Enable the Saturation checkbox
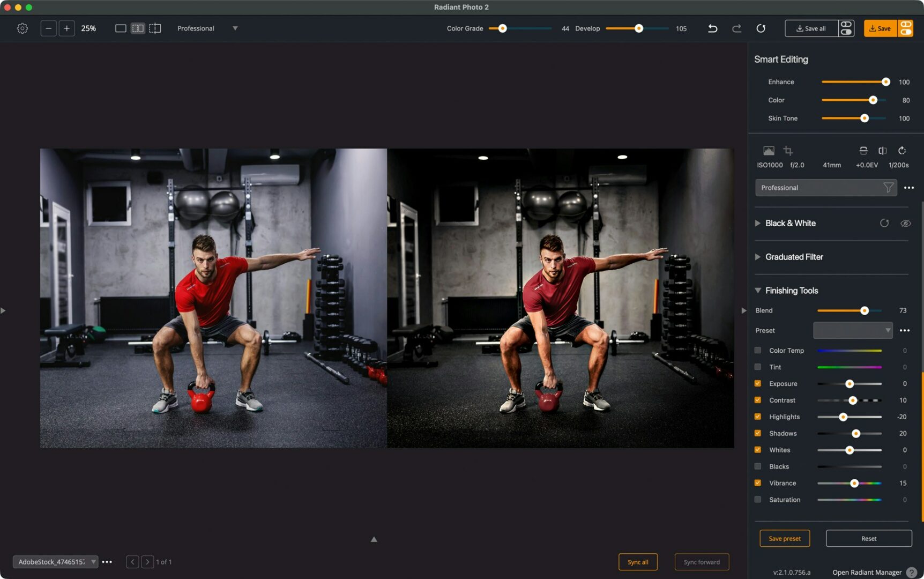 [x=758, y=500]
